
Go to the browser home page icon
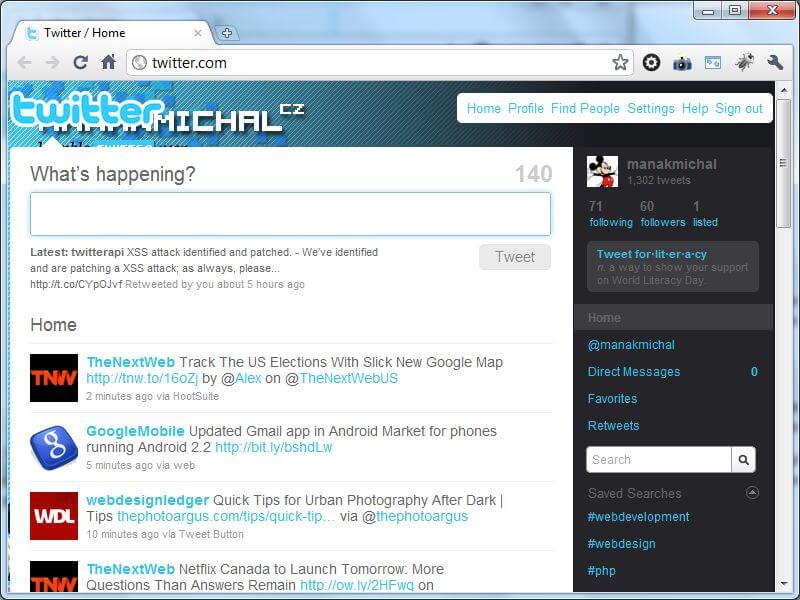tap(108, 62)
